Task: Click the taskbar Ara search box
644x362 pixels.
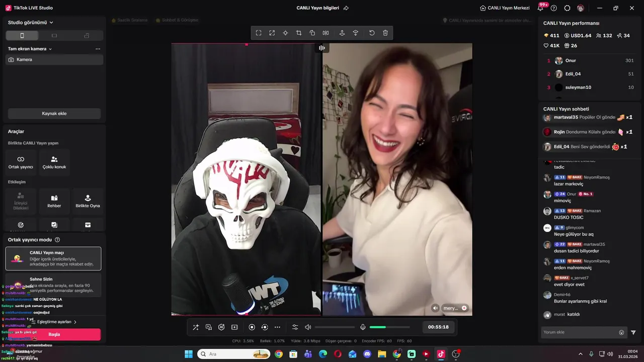Action: (233, 354)
